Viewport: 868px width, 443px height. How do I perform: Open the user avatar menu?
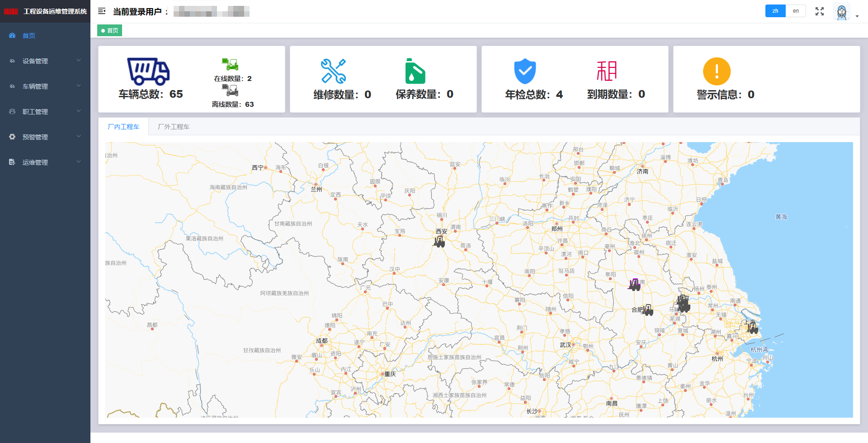841,12
